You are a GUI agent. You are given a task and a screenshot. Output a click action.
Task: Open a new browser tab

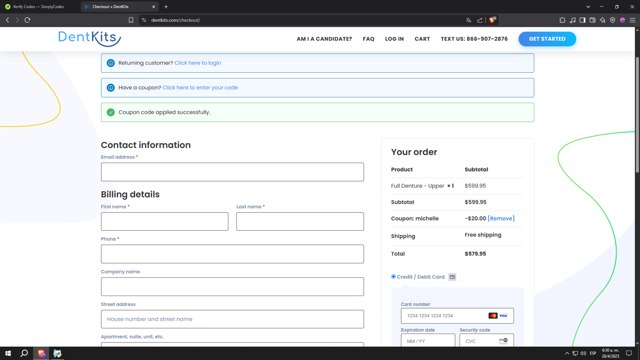point(166,7)
